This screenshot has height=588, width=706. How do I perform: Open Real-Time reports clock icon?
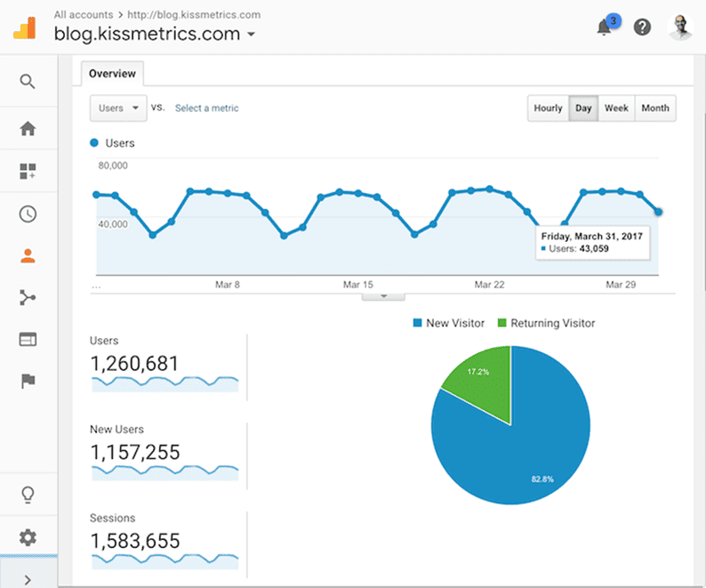point(28,214)
